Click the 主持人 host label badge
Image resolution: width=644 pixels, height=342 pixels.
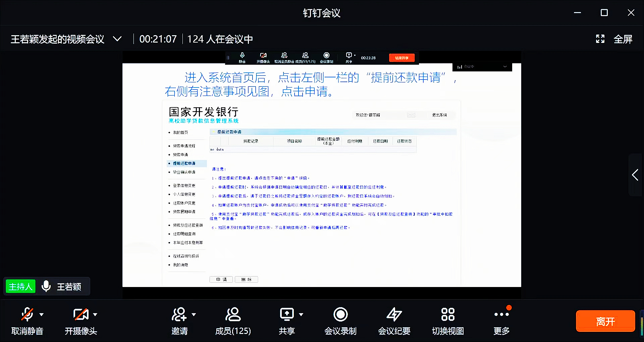coord(20,287)
